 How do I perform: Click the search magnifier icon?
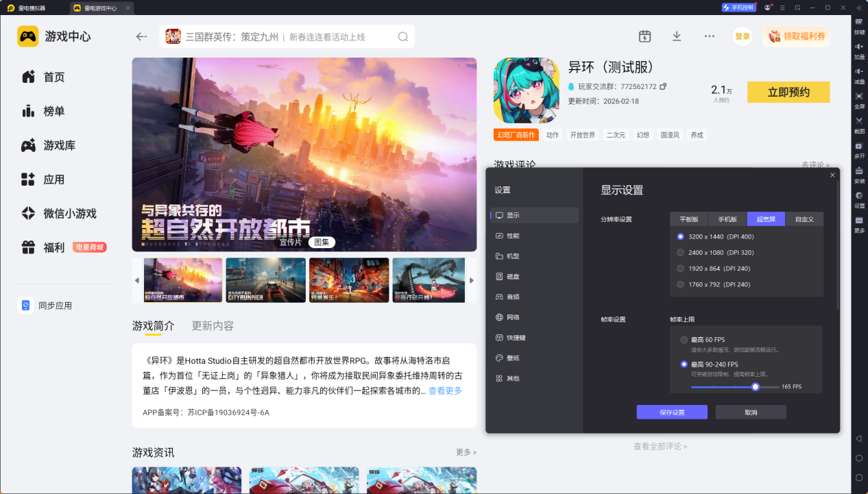[403, 36]
